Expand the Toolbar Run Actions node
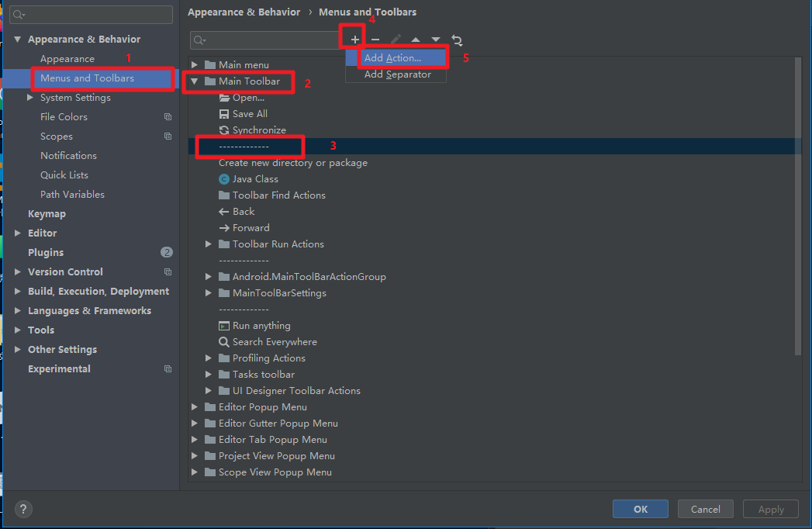The image size is (812, 529). click(x=208, y=244)
